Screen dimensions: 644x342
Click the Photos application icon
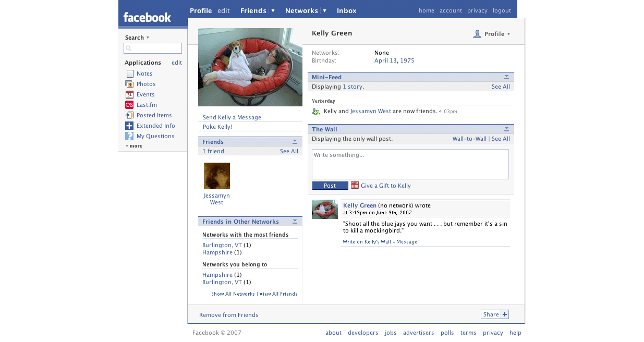(129, 84)
